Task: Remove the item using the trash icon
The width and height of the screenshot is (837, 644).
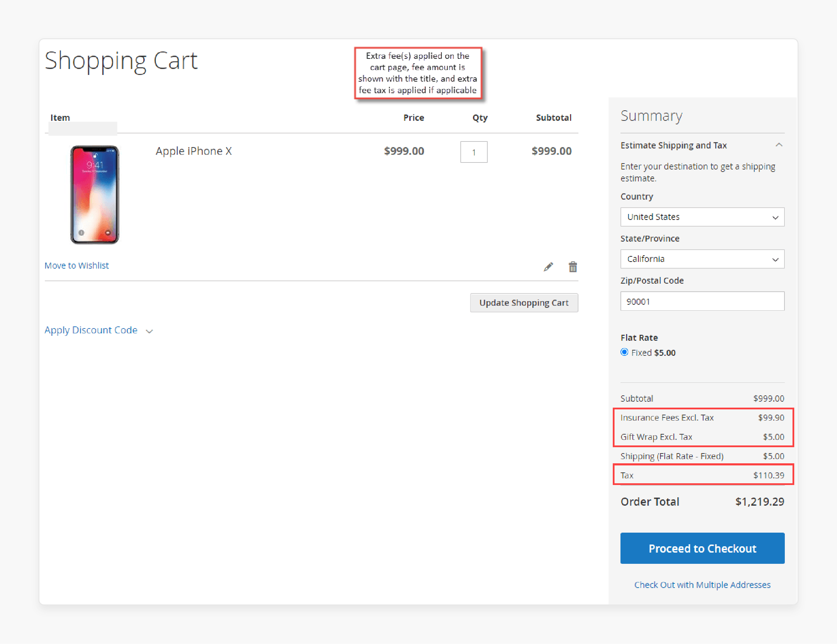Action: 572,266
